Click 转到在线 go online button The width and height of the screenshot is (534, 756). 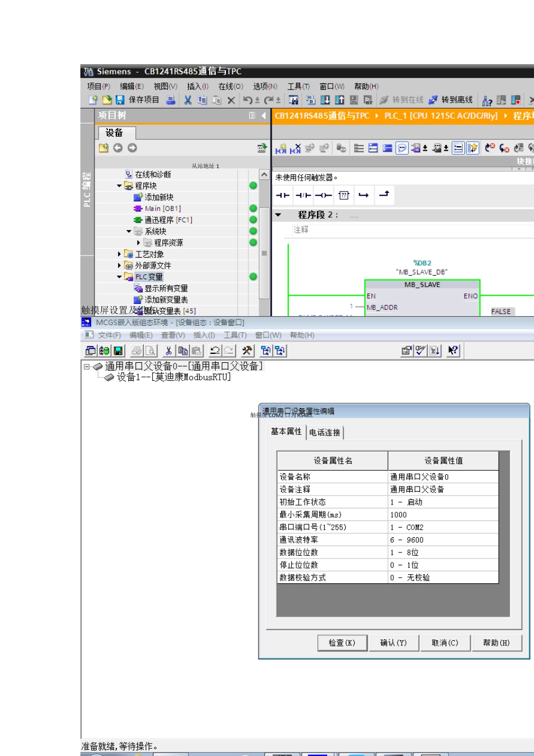401,100
